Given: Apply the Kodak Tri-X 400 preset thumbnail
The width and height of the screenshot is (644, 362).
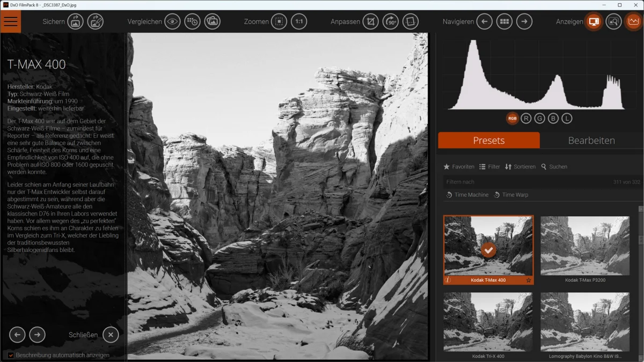Looking at the screenshot, I should tap(488, 322).
